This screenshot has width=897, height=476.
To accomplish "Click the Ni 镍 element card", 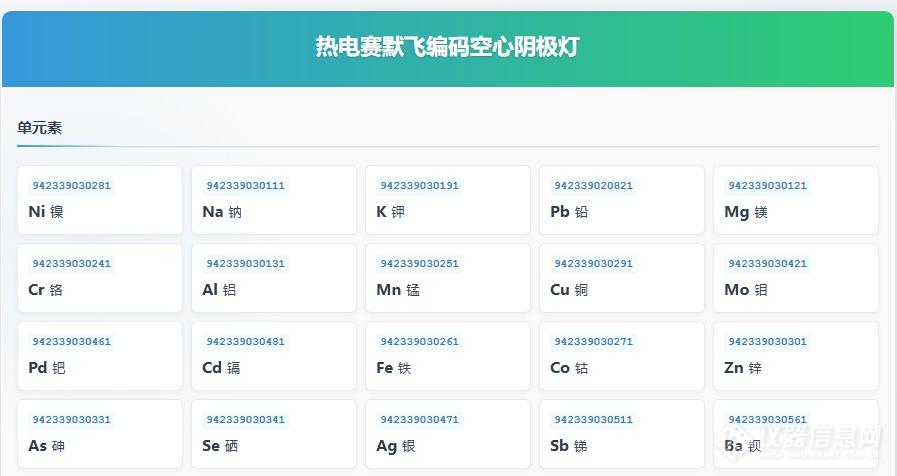I will tap(99, 200).
